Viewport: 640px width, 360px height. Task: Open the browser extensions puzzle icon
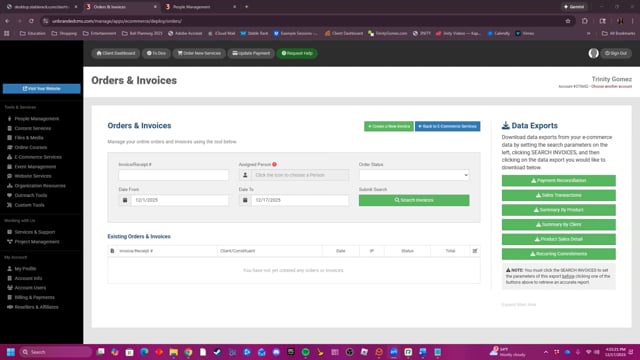point(584,21)
